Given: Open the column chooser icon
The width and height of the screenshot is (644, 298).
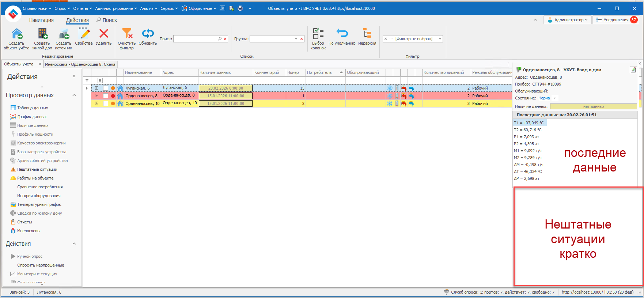Looking at the screenshot, I should 318,34.
